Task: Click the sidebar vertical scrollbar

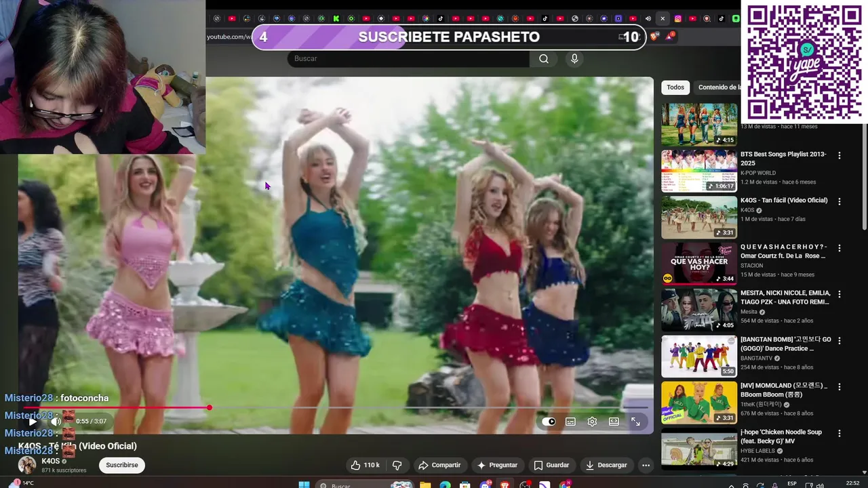Action: pos(864,176)
